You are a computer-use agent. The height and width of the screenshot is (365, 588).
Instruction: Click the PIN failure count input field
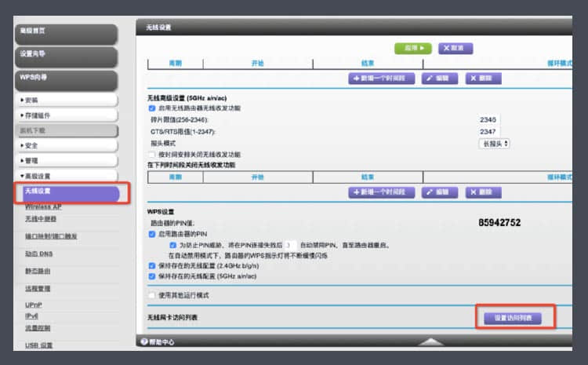point(290,245)
